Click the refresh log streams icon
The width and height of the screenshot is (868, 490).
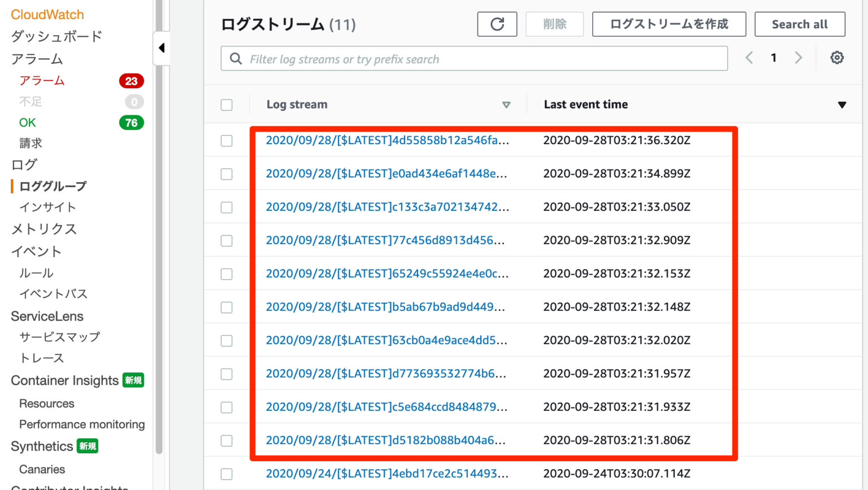click(x=497, y=24)
